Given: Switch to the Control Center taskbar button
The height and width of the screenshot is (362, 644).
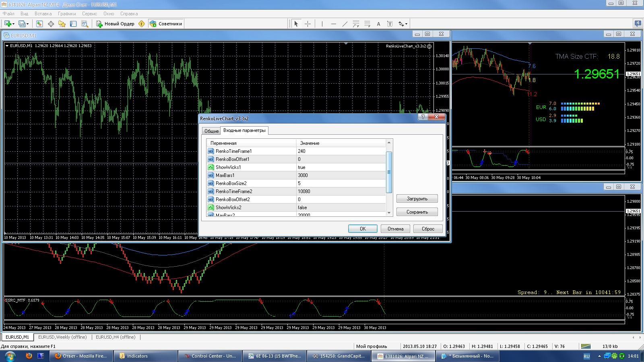Looking at the screenshot, I should 211,356.
